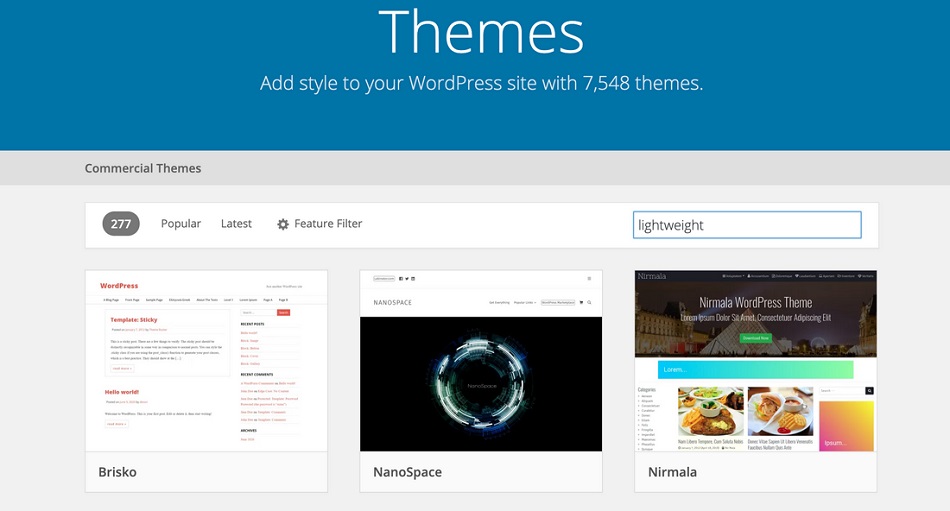This screenshot has width=950, height=511.
Task: Click the Themes page heading
Action: tap(481, 32)
